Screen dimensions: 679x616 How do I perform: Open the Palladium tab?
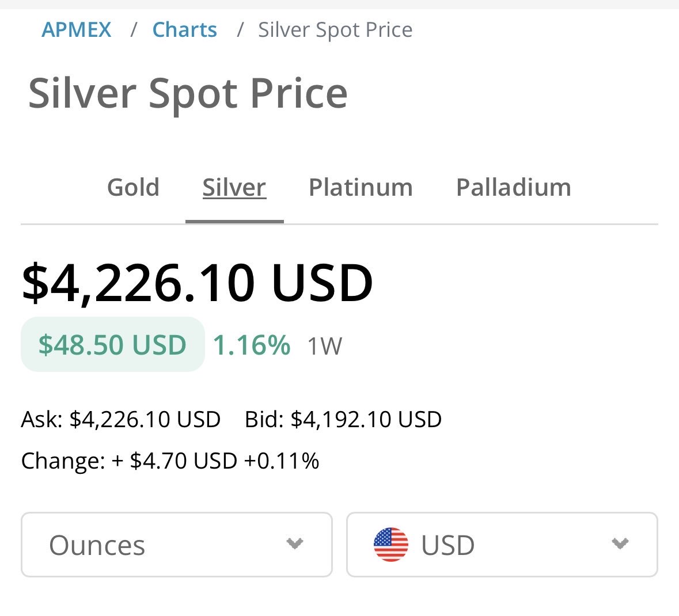click(x=513, y=188)
